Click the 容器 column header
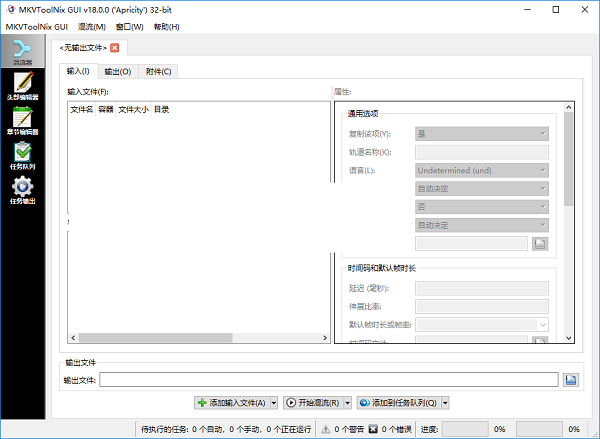600x439 pixels. tap(106, 109)
